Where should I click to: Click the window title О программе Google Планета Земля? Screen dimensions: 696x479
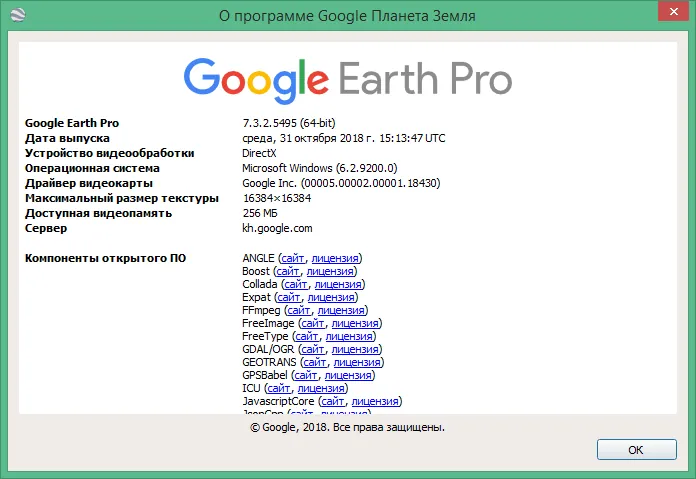(347, 16)
